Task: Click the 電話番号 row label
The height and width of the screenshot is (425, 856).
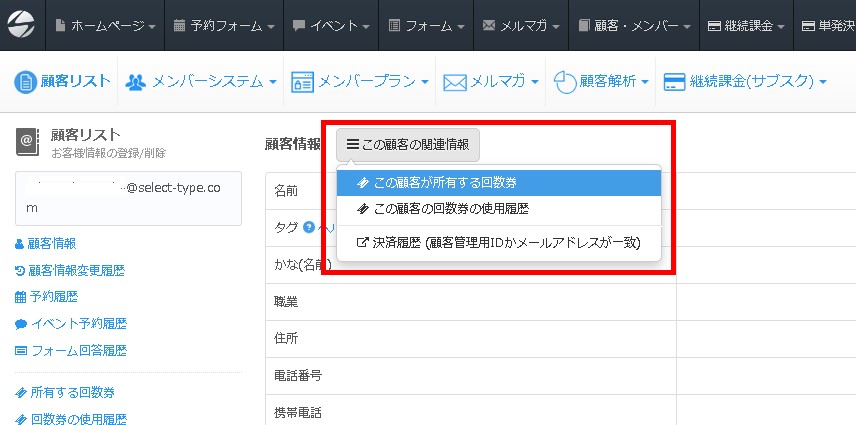Action: (298, 376)
